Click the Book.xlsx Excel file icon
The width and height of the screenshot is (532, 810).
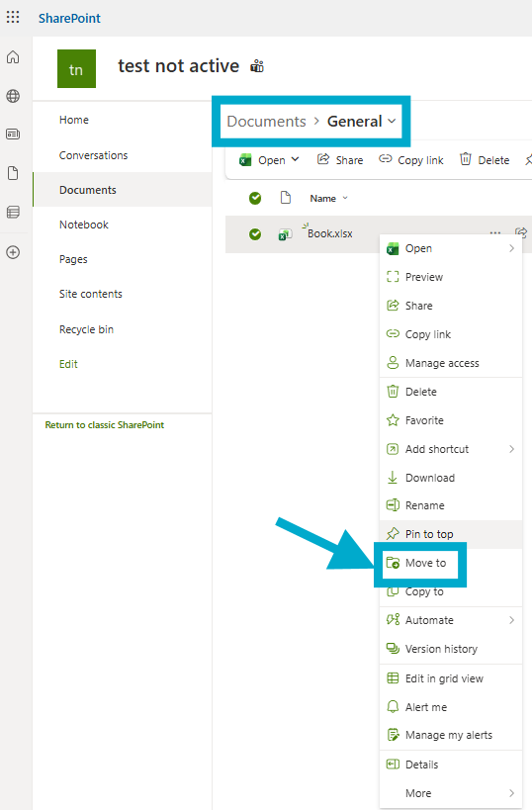(285, 234)
